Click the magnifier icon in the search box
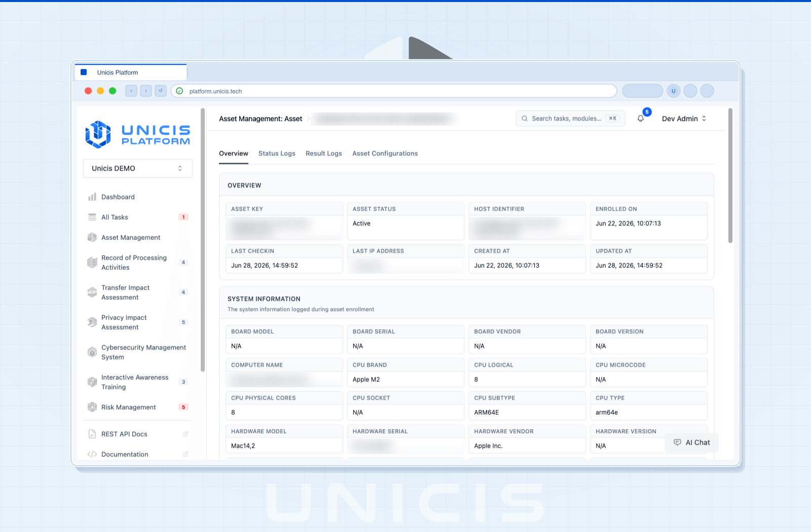 525,119
